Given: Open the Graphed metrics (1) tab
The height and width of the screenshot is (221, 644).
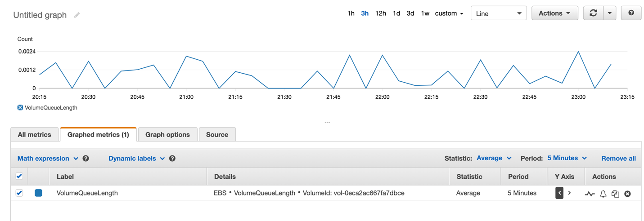Looking at the screenshot, I should click(x=98, y=134).
